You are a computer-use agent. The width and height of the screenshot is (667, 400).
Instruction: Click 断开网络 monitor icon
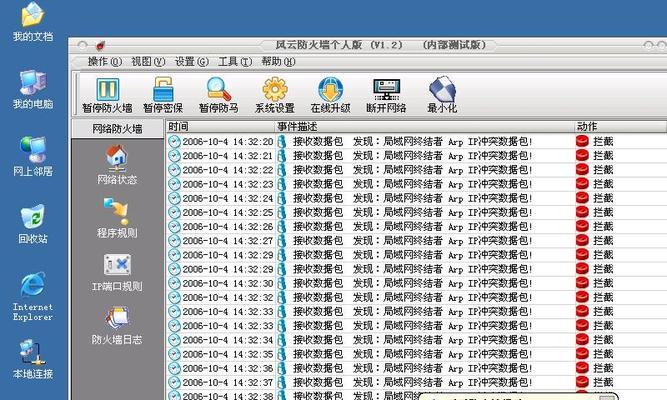[x=386, y=89]
